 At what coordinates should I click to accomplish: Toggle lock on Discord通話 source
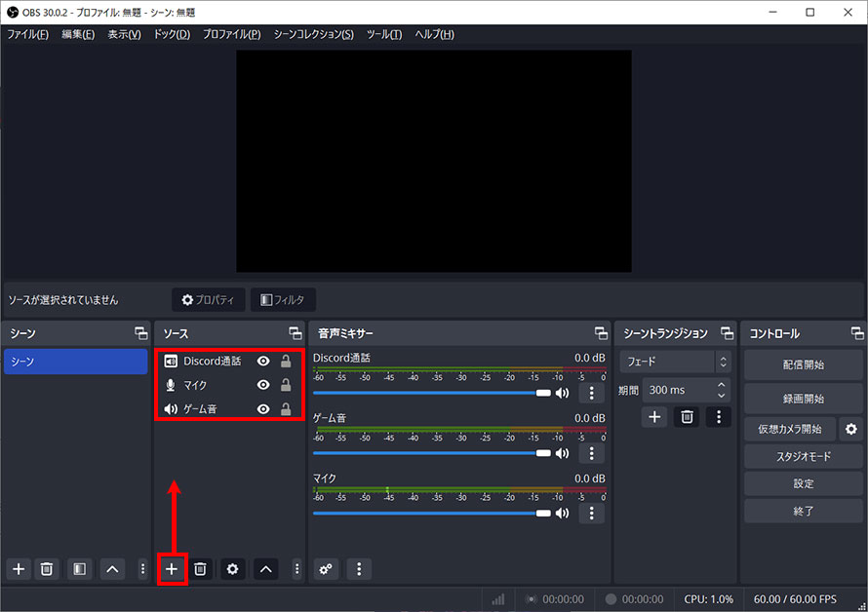tap(286, 361)
